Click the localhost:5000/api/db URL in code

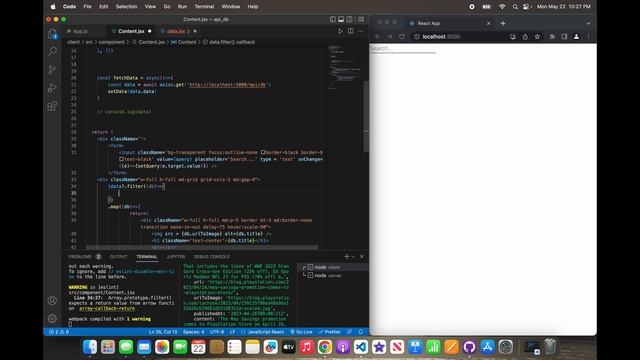coord(227,84)
